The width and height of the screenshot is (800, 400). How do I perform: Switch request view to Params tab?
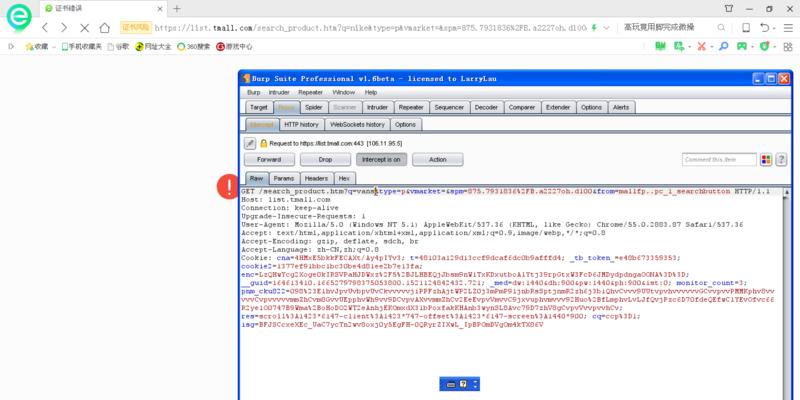click(284, 178)
